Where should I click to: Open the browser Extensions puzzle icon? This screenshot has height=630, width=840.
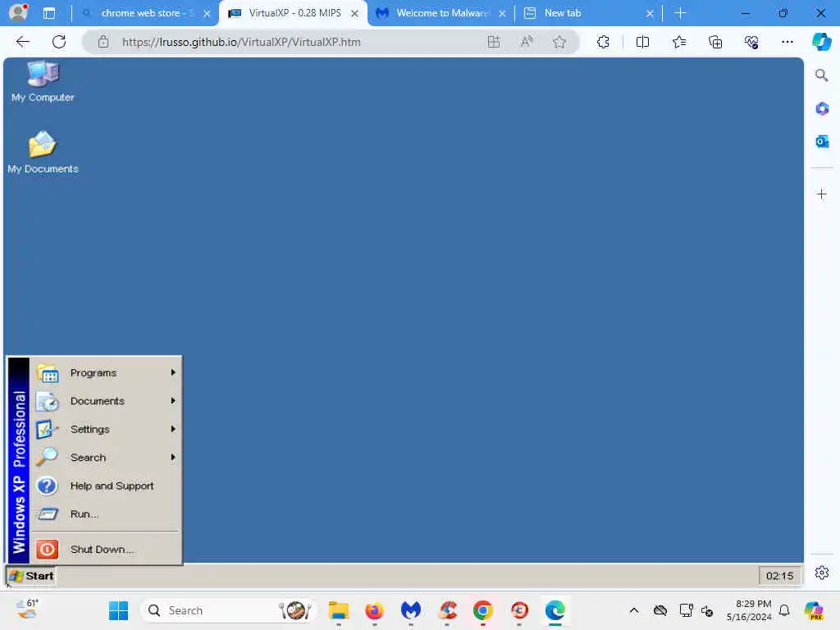click(x=603, y=42)
